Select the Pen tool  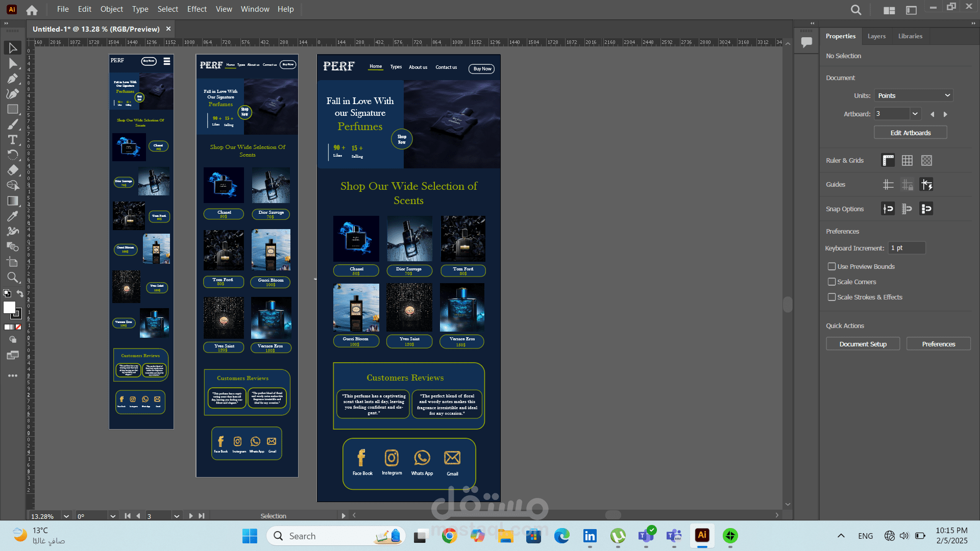tap(13, 79)
